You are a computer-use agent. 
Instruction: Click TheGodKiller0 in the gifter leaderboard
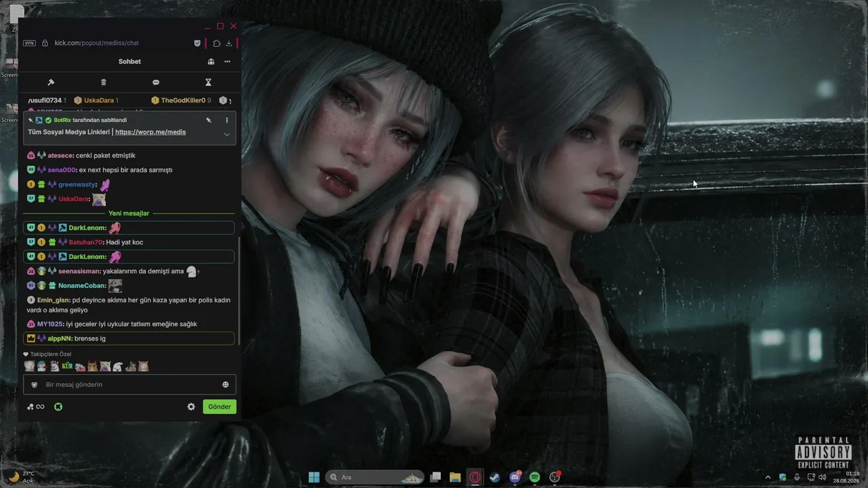click(x=183, y=100)
